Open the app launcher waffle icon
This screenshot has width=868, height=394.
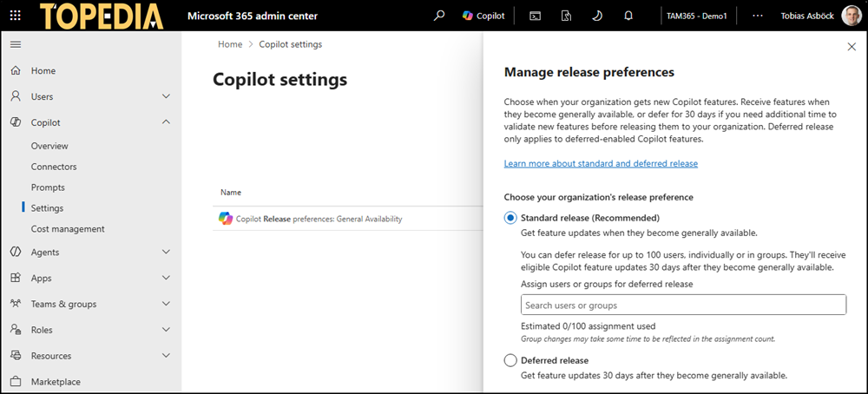coord(16,16)
